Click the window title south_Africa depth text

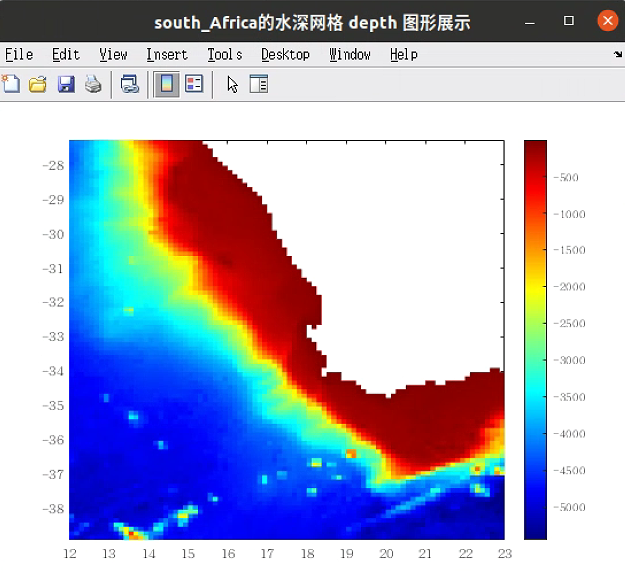312,23
